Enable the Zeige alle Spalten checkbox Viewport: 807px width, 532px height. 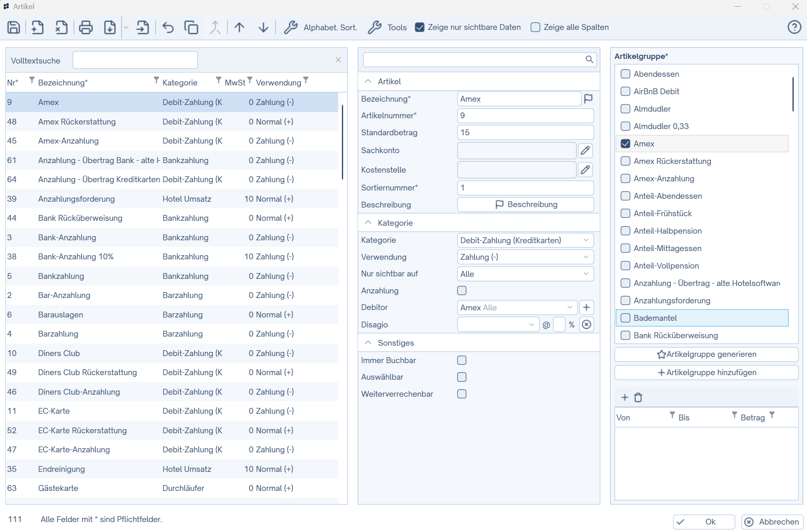tap(536, 27)
